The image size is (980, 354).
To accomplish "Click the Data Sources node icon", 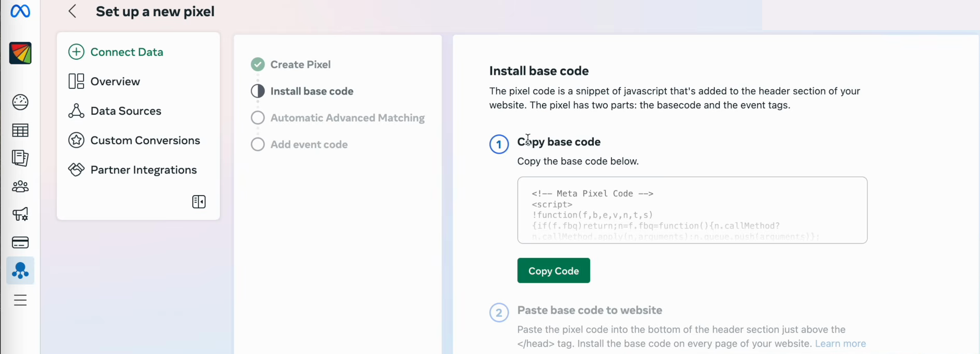I will click(76, 111).
